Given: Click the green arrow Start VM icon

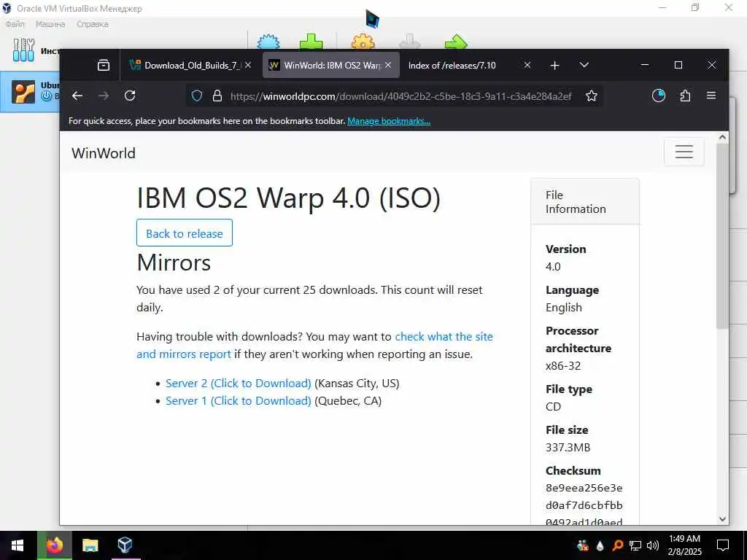Looking at the screenshot, I should [457, 42].
